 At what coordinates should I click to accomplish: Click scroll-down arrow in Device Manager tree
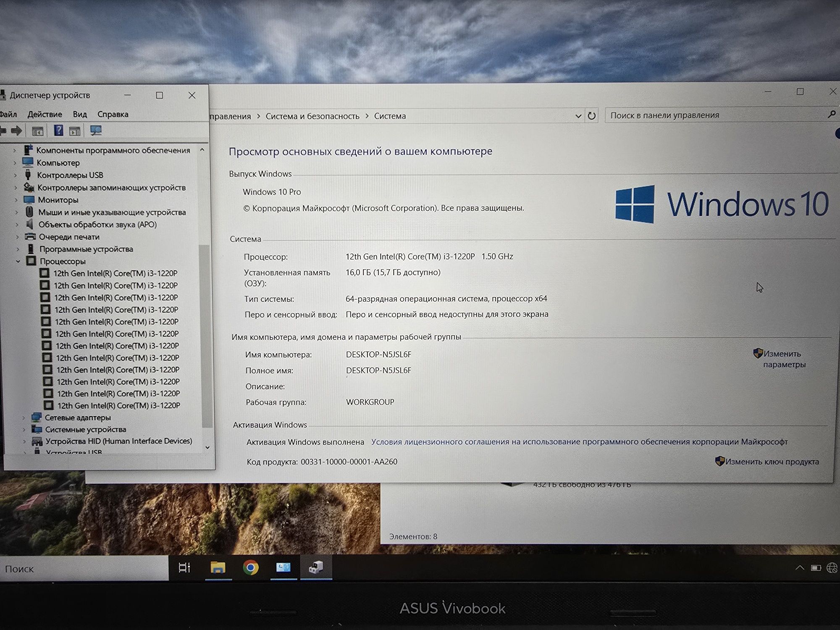click(x=207, y=448)
